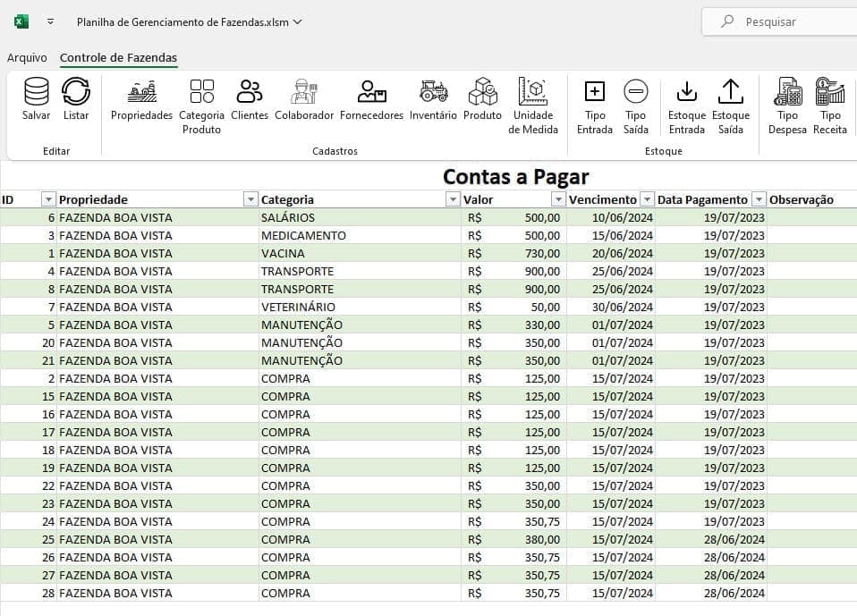The image size is (857, 616).
Task: Select TRANSPORTE in the ID 8 row
Action: point(360,289)
